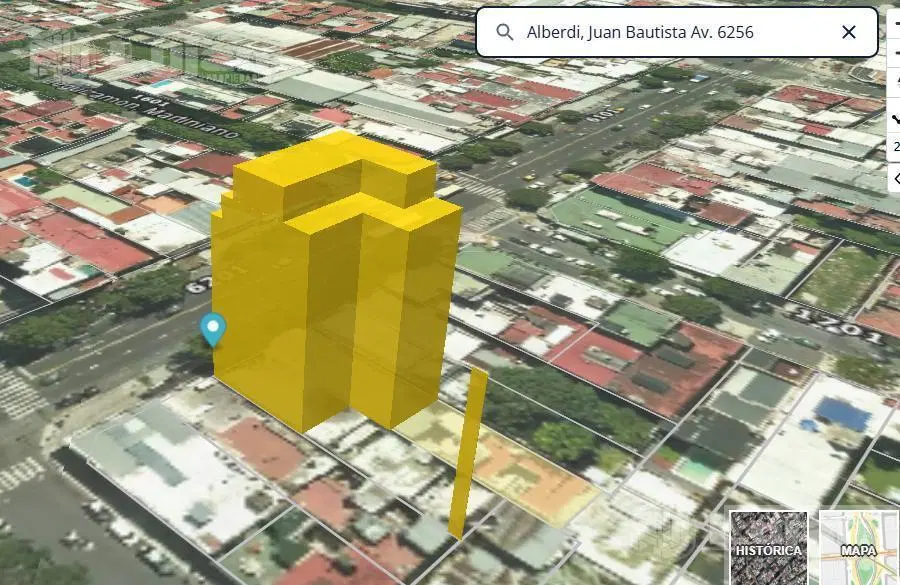Screen dimensions: 900x585
Task: Switch to the MAPA basemap thumbnail
Action: (x=859, y=548)
